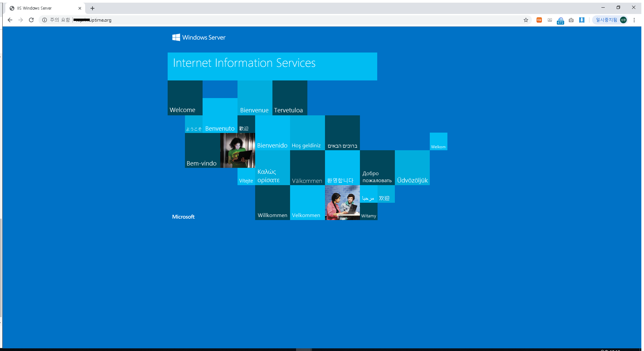Click the Benvenuto tile
This screenshot has height=351, width=644.
tap(220, 115)
